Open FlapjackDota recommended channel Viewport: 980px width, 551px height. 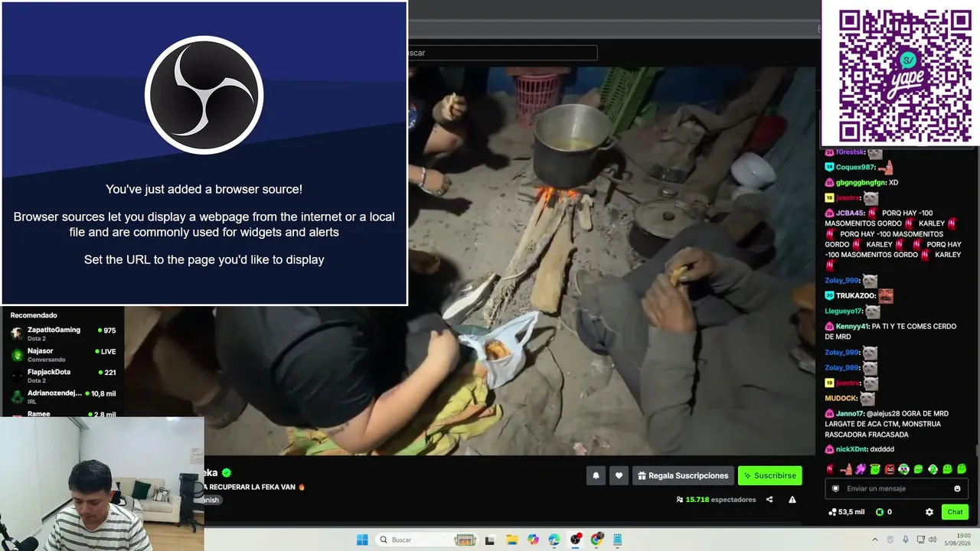[x=63, y=375]
